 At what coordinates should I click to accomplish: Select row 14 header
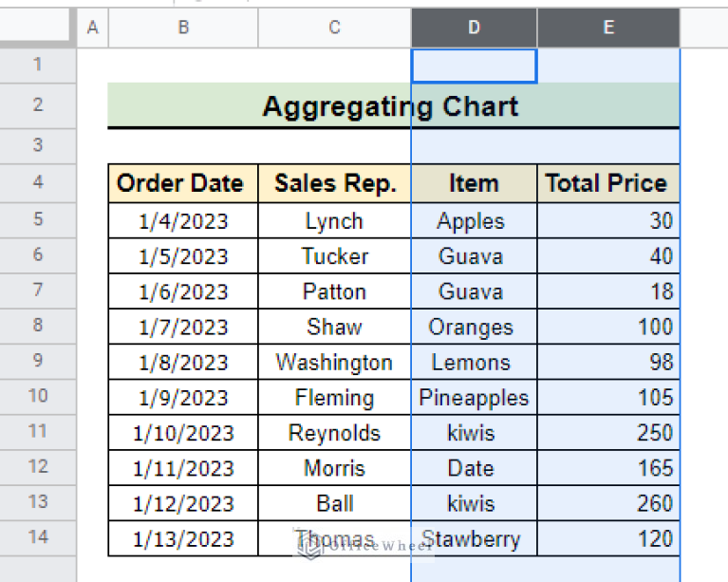(38, 537)
